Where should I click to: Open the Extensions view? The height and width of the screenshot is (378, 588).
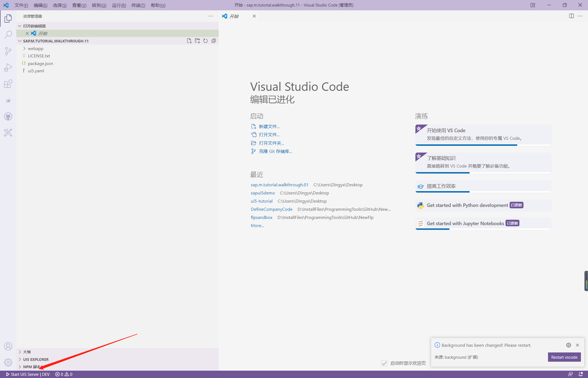tap(8, 84)
